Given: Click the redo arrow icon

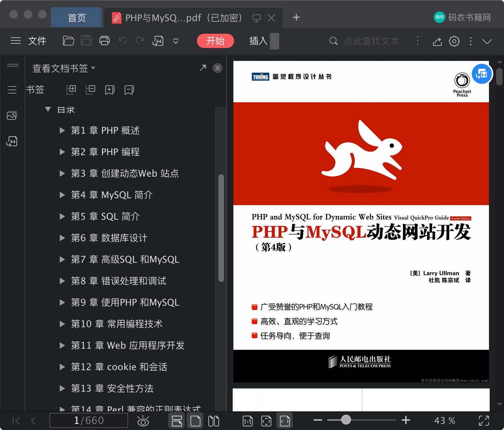Looking at the screenshot, I should point(140,41).
